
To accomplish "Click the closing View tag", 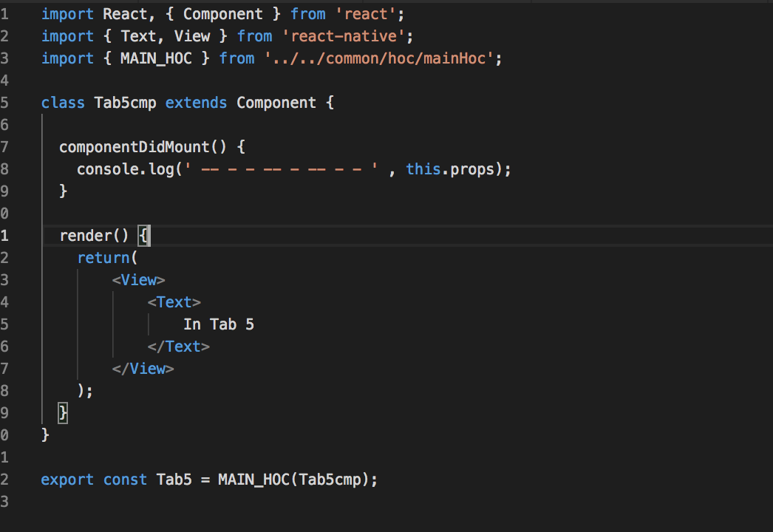I will [143, 369].
